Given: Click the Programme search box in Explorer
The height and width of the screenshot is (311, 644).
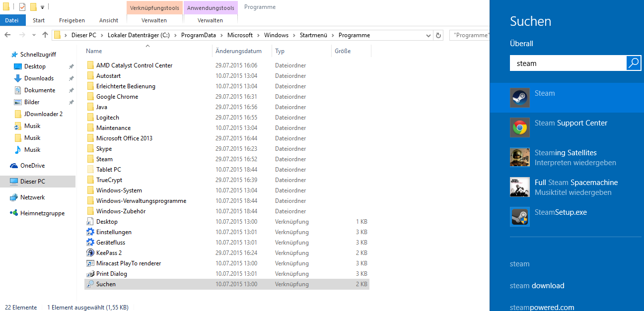Looking at the screenshot, I should [x=469, y=35].
